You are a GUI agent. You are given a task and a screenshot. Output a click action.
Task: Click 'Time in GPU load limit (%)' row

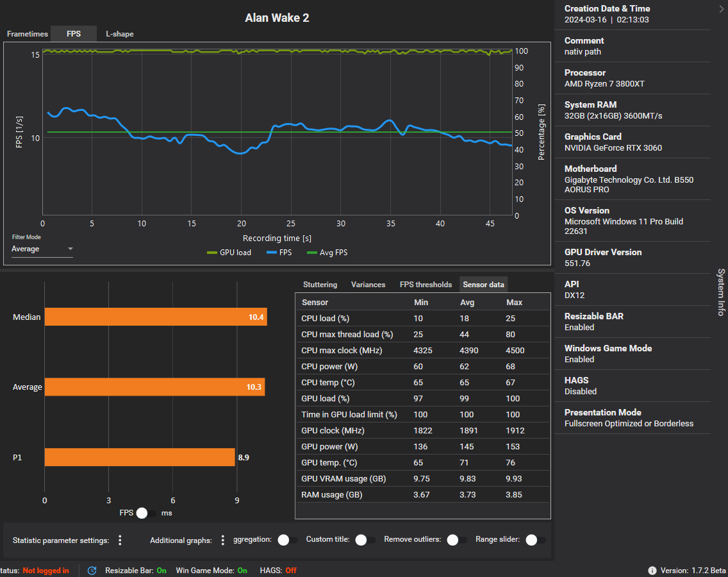(x=422, y=414)
